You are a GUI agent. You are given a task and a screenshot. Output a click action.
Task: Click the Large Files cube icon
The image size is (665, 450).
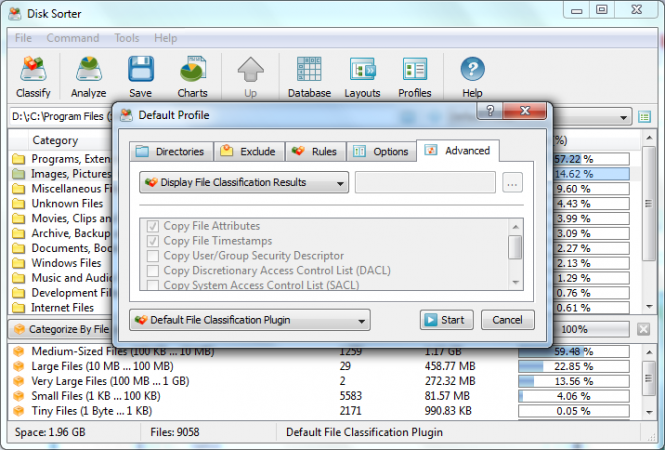point(19,366)
